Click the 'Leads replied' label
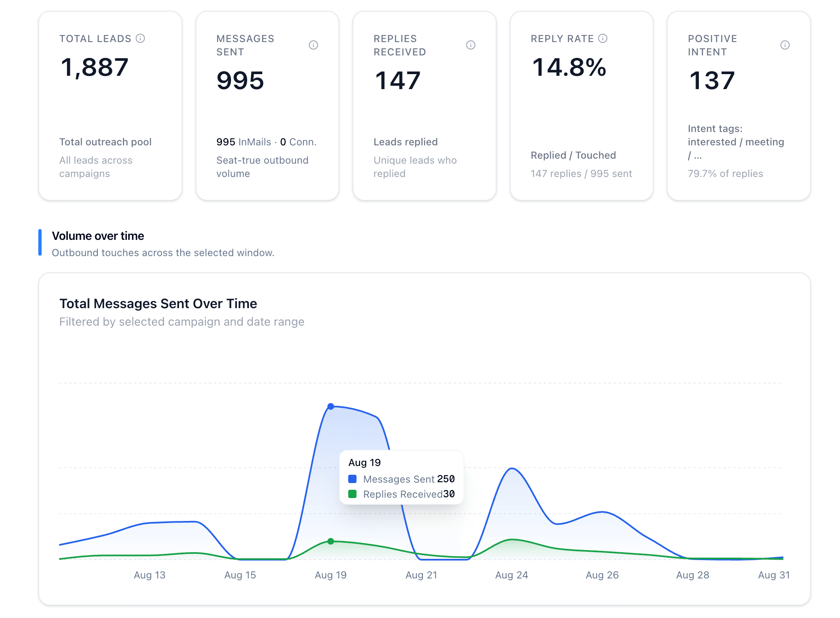Image resolution: width=840 pixels, height=618 pixels. point(405,142)
